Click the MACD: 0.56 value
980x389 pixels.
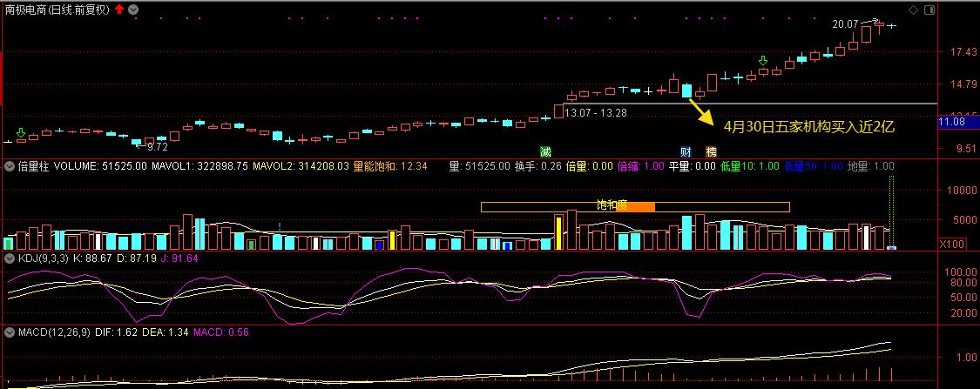220,332
